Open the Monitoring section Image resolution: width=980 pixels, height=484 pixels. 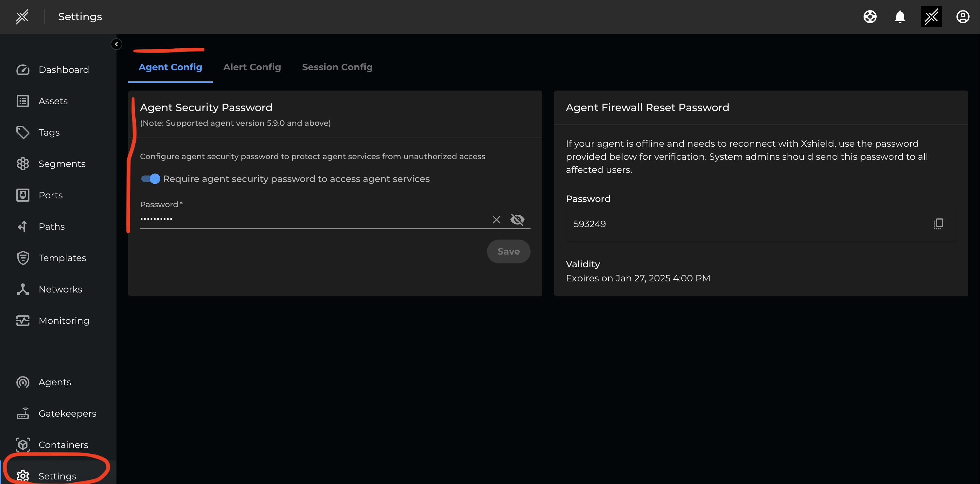tap(64, 321)
